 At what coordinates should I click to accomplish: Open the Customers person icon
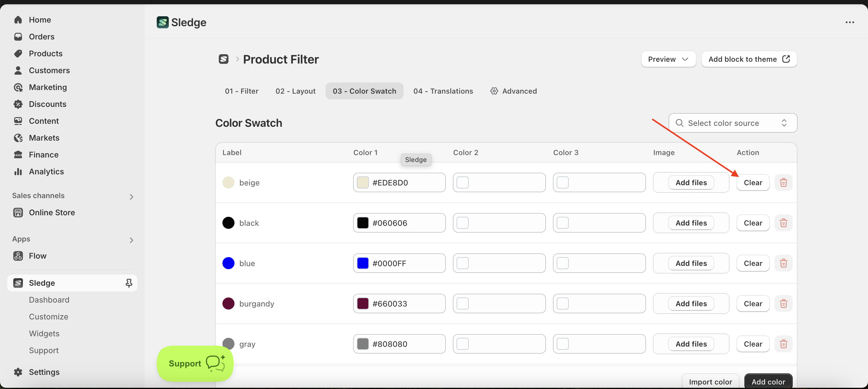[18, 70]
